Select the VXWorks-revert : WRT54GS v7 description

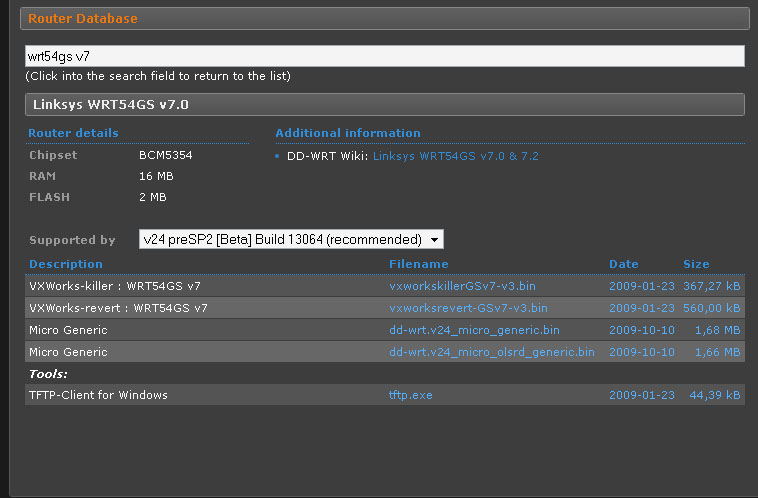point(118,308)
